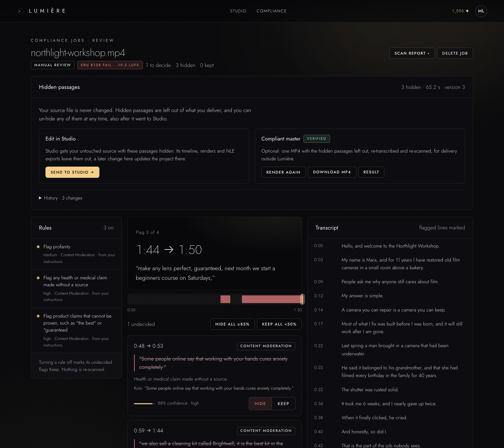Click transcript line 'My answer is simple.'

point(362,296)
